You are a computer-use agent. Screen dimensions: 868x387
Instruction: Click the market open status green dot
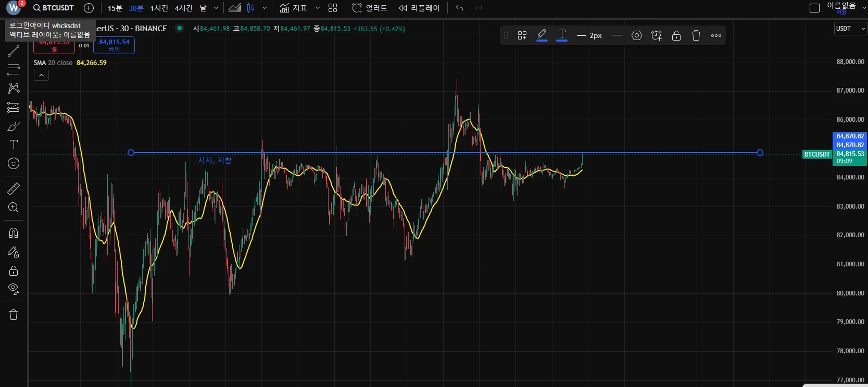coord(180,28)
